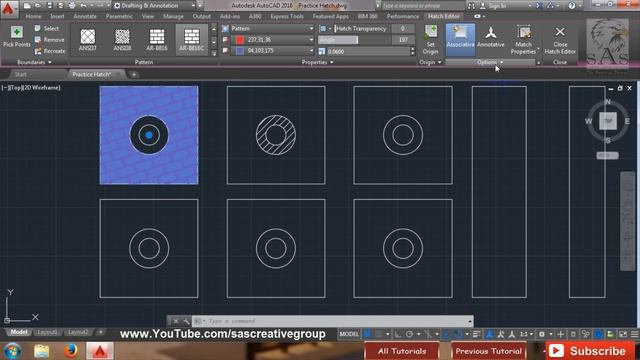This screenshot has width=640, height=360.
Task: Click the Hatch Transparency value field
Action: 402,29
